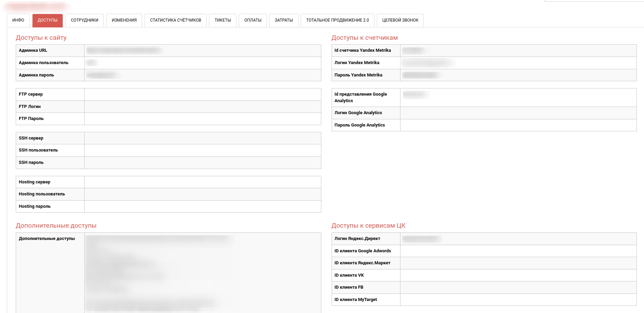The image size is (644, 313).
Task: Click the empty FTP сервер value field
Action: 202,94
